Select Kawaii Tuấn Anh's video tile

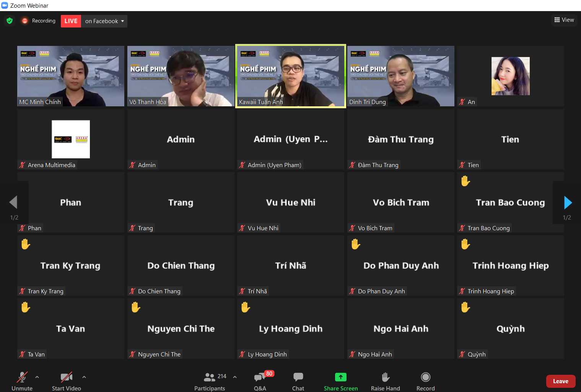click(291, 76)
